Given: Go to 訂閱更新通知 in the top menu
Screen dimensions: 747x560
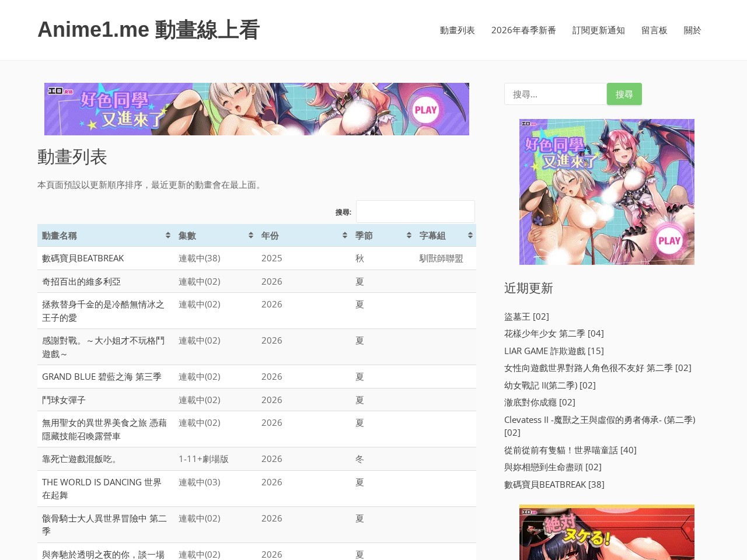Looking at the screenshot, I should click(599, 30).
